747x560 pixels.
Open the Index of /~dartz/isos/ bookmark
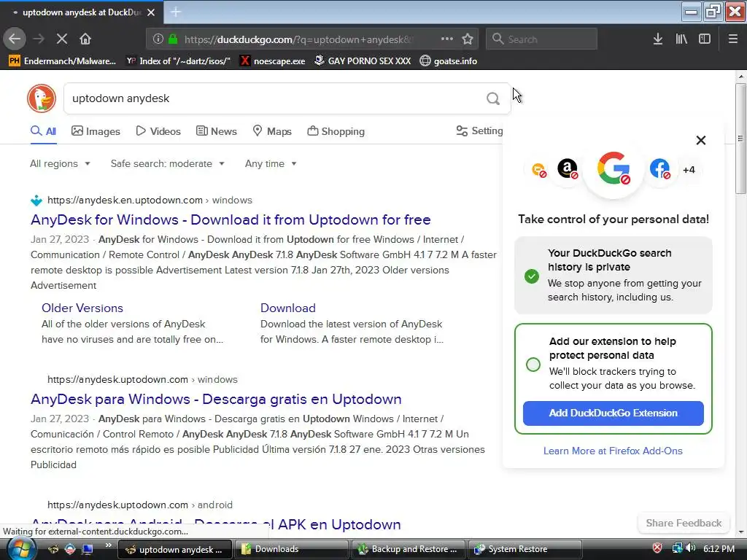pyautogui.click(x=179, y=61)
